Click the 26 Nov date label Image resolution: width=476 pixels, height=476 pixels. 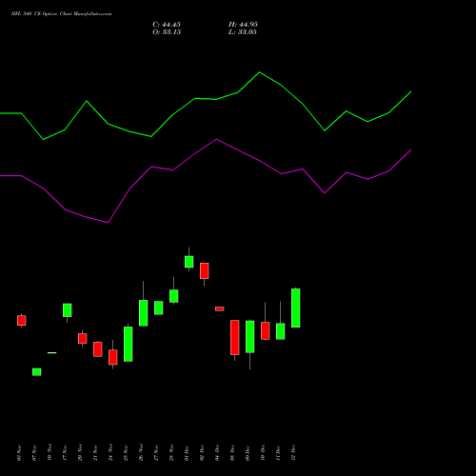tap(141, 453)
